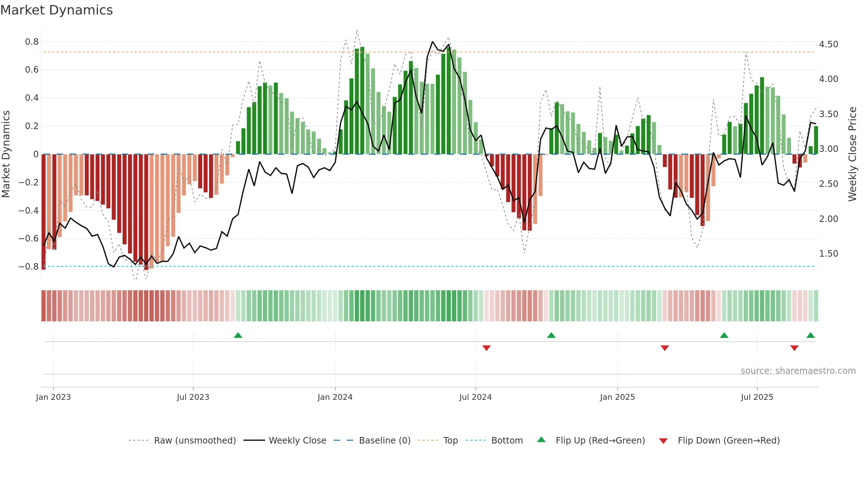Click the orange dotted Top threshold line
This screenshot has width=868, height=488.
pos(429,52)
